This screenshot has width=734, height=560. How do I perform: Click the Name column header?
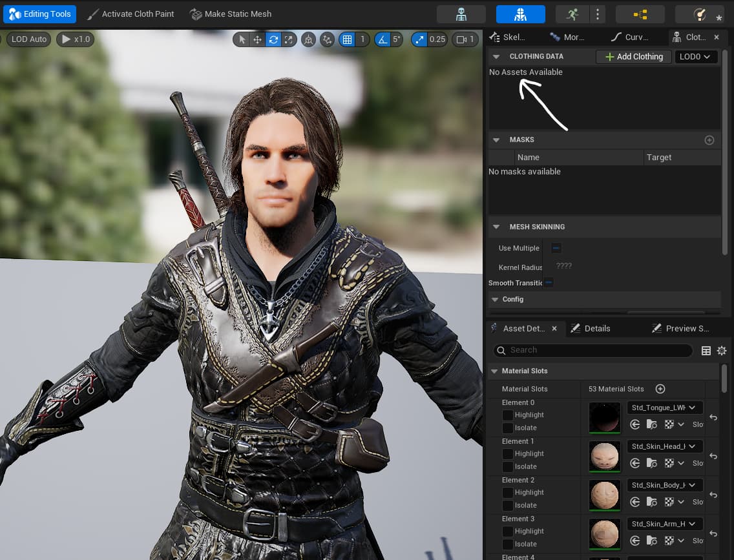578,157
